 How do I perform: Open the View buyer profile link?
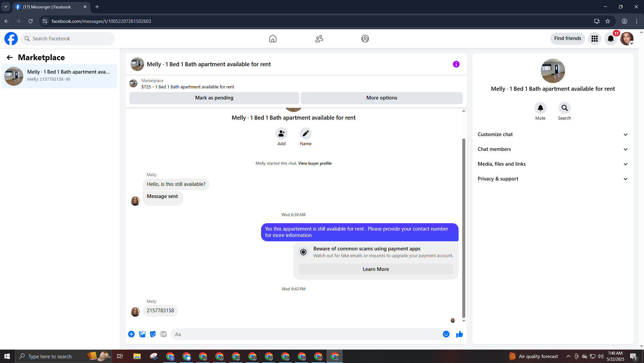[315, 163]
